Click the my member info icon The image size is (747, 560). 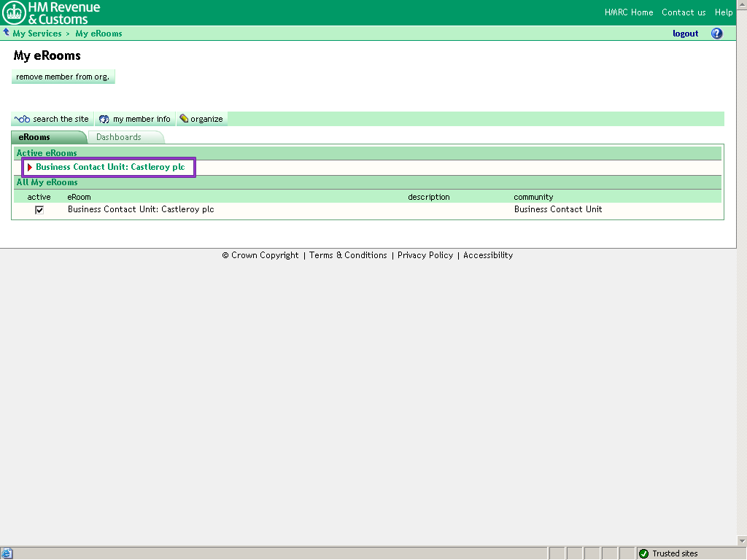[104, 119]
